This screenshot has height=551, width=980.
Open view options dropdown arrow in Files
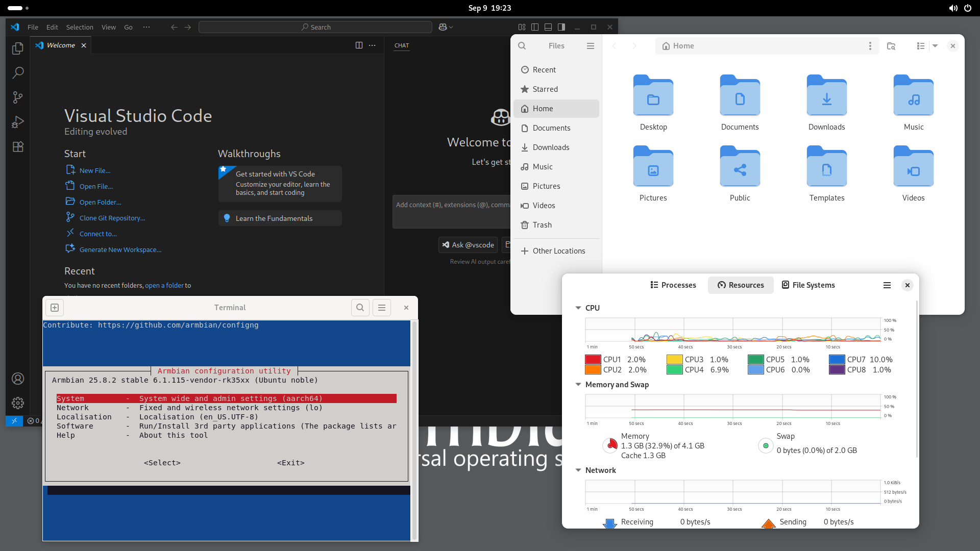[x=935, y=46]
